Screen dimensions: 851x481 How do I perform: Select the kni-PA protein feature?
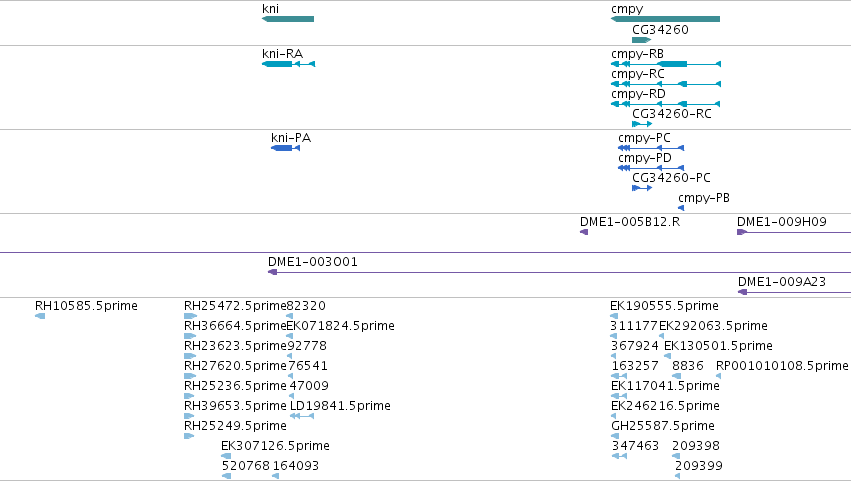(x=285, y=148)
